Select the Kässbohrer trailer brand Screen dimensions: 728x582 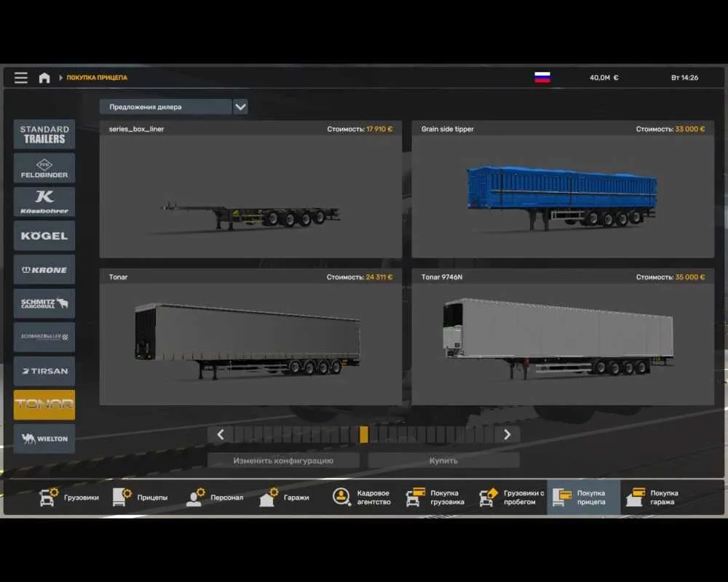(44, 202)
